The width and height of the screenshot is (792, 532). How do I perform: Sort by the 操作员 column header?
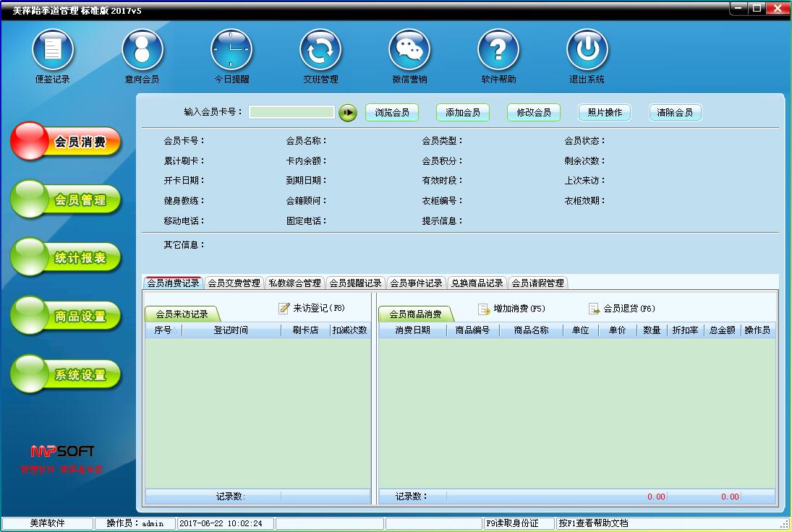click(758, 330)
